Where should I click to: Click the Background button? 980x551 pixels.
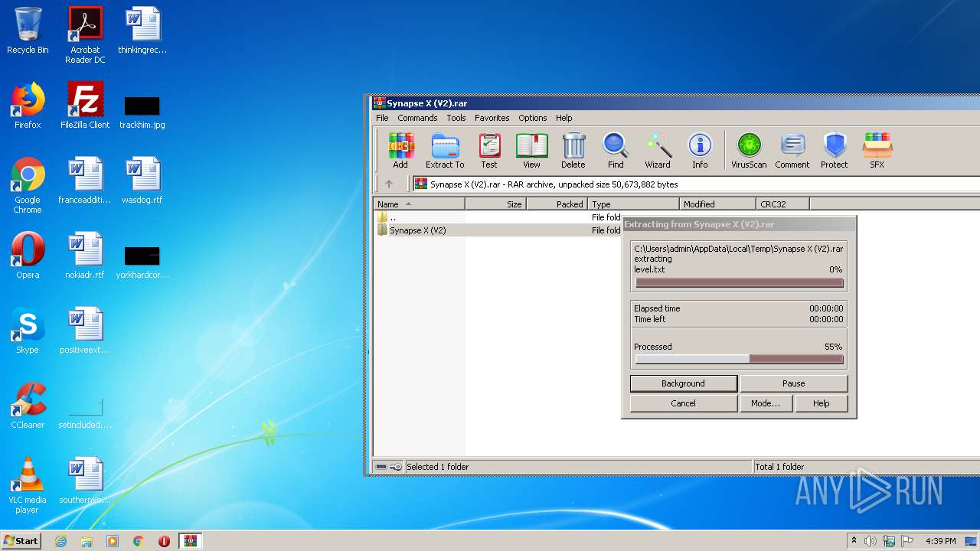(683, 383)
